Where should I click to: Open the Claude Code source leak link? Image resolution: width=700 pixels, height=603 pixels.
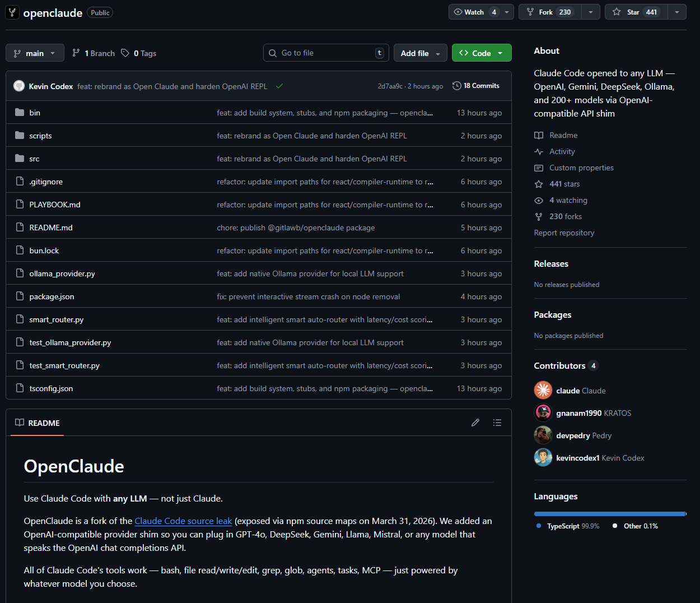[183, 521]
